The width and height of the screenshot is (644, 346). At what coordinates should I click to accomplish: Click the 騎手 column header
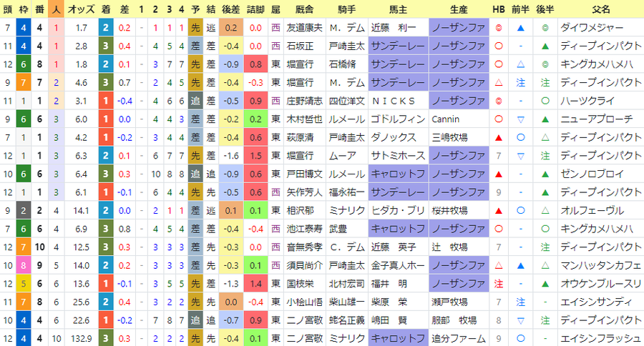[x=346, y=9]
